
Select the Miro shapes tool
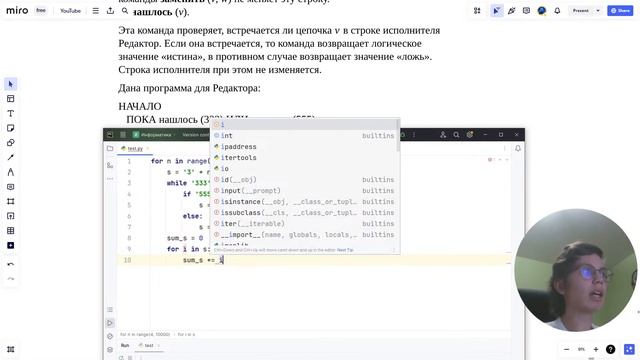(x=11, y=143)
